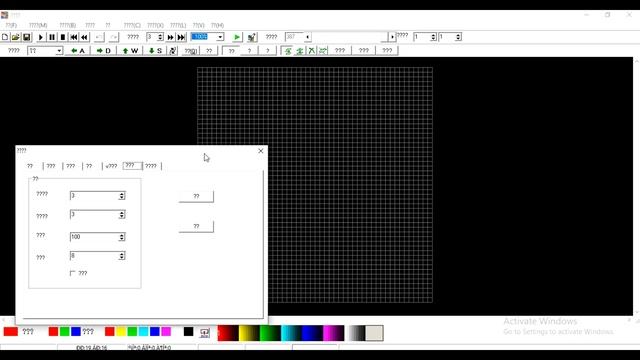
Task: Shift up with the green arrow W button
Action: pos(130,51)
